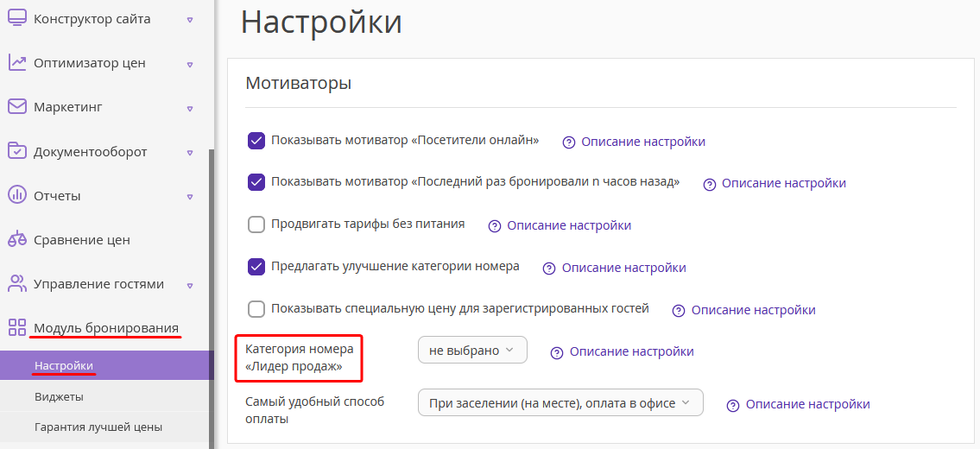Expand Маркетинг submenu arrow

190,108
